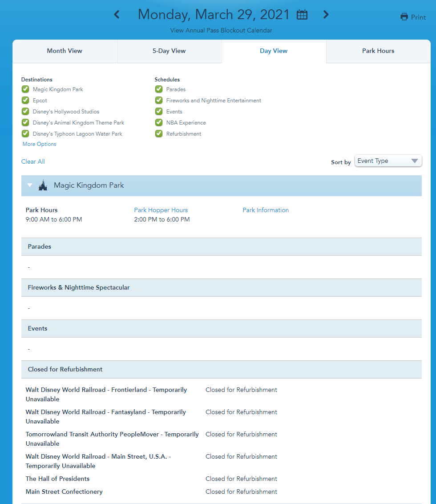Click the Clear All link
The image size is (436, 504).
(x=33, y=161)
